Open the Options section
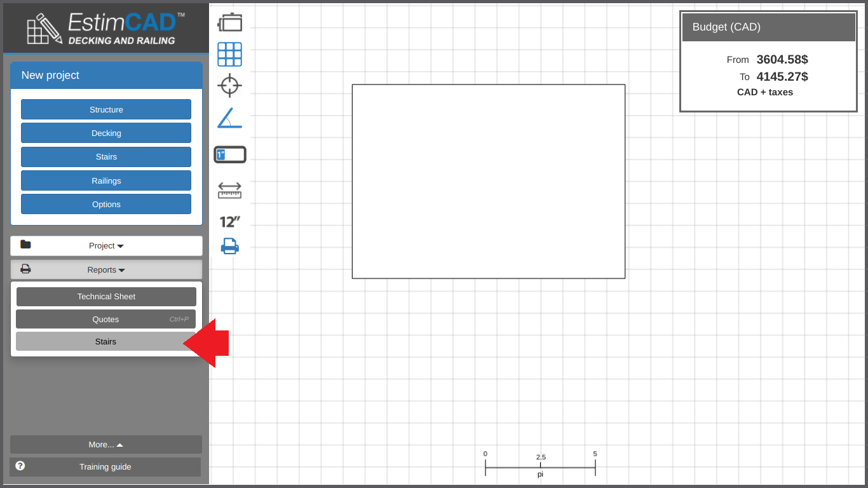 coord(106,205)
